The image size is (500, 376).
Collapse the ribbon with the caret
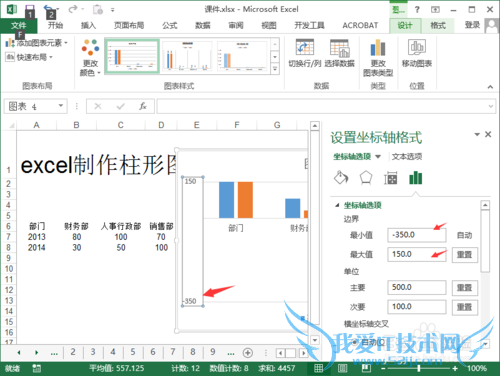click(x=490, y=87)
